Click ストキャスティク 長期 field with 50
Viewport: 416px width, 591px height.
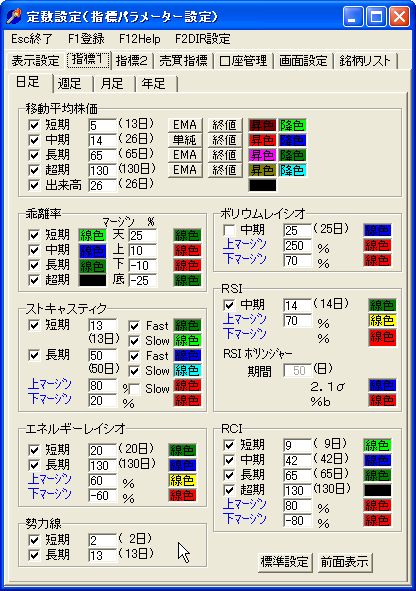click(x=102, y=355)
